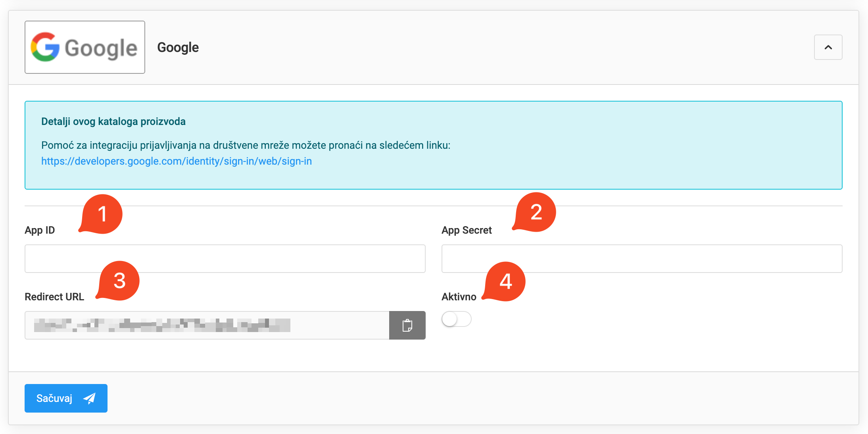Click the App Secret label
868x434 pixels.
tap(467, 230)
